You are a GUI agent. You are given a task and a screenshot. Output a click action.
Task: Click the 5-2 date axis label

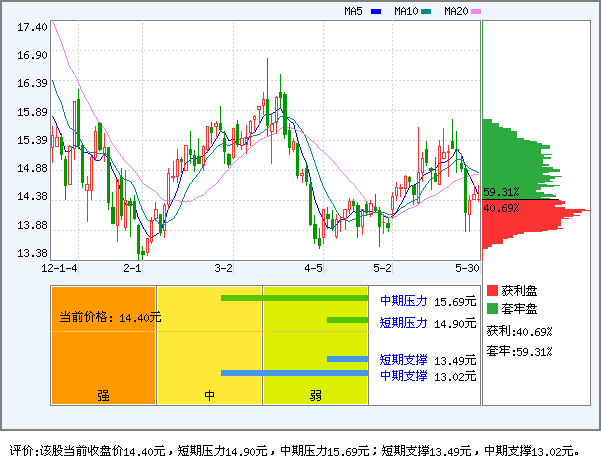(383, 268)
